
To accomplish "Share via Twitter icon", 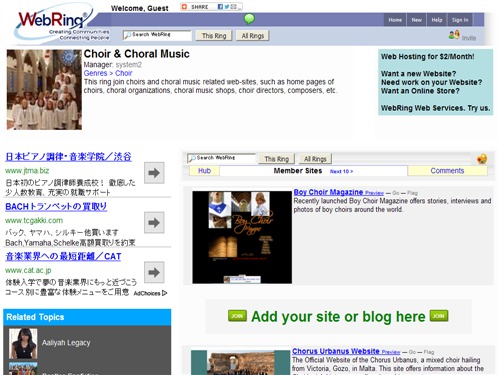I will pyautogui.click(x=226, y=7).
